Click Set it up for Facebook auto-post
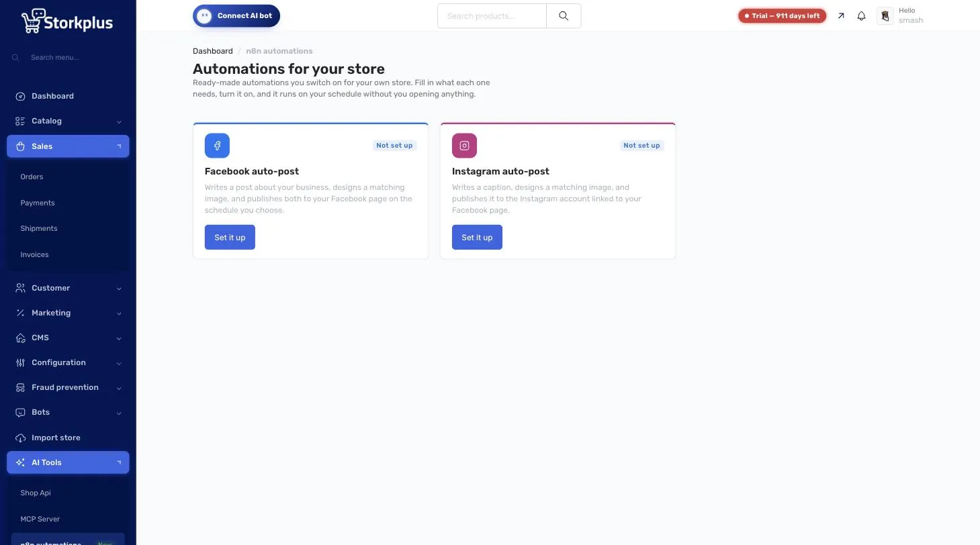 [x=230, y=237]
